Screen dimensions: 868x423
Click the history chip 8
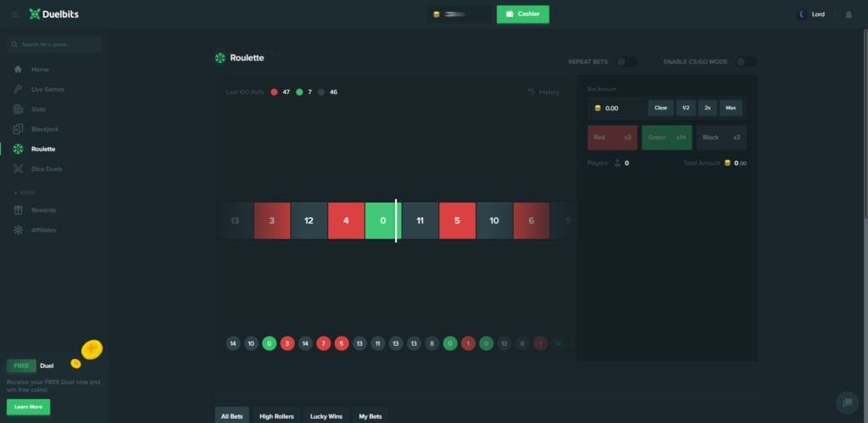point(431,344)
